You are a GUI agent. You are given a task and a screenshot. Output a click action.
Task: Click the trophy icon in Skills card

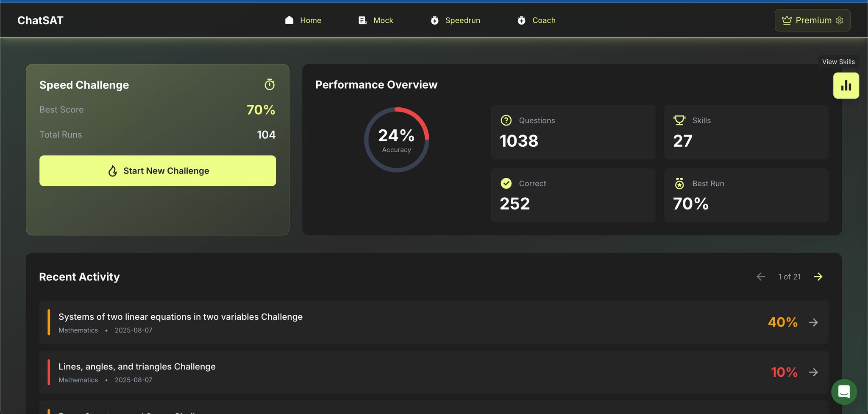[x=679, y=120]
